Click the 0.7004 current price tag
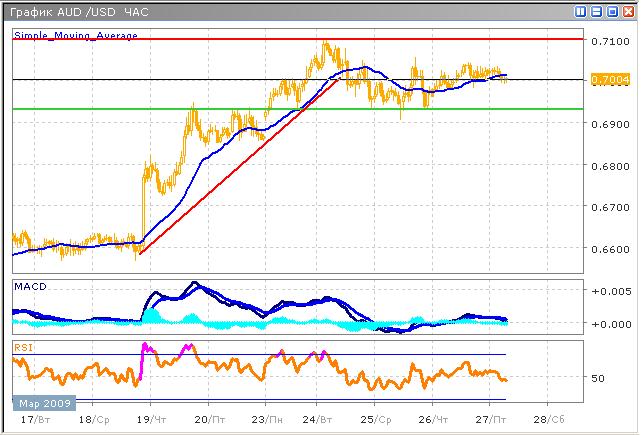 (x=609, y=80)
